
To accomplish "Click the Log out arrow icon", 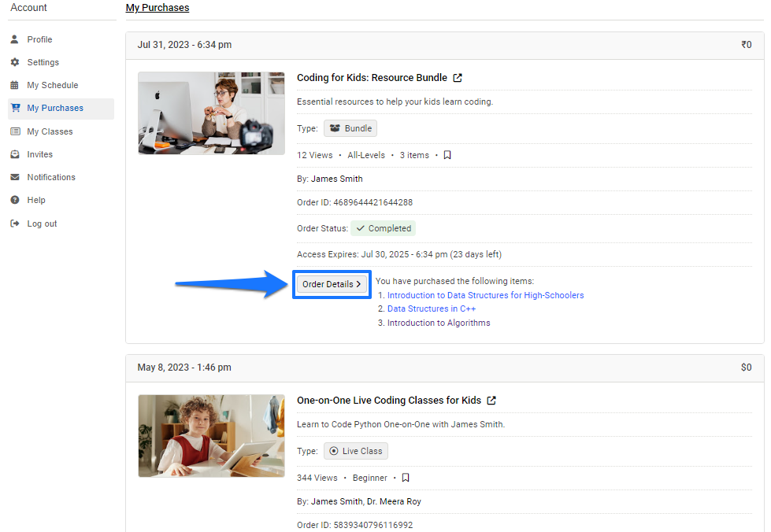I will pyautogui.click(x=15, y=224).
